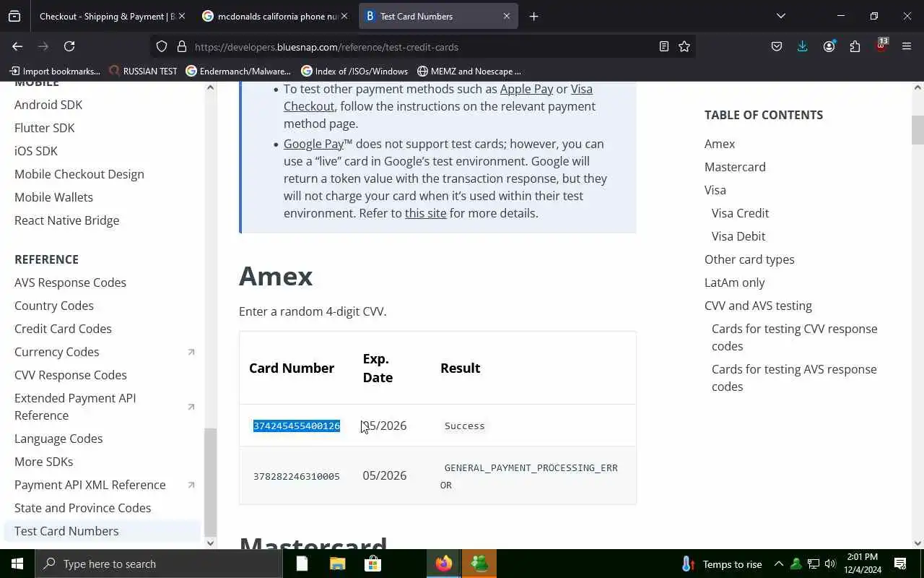Screen dimensions: 924x578
Task: Click the volume speaker tray icon
Action: click(829, 564)
